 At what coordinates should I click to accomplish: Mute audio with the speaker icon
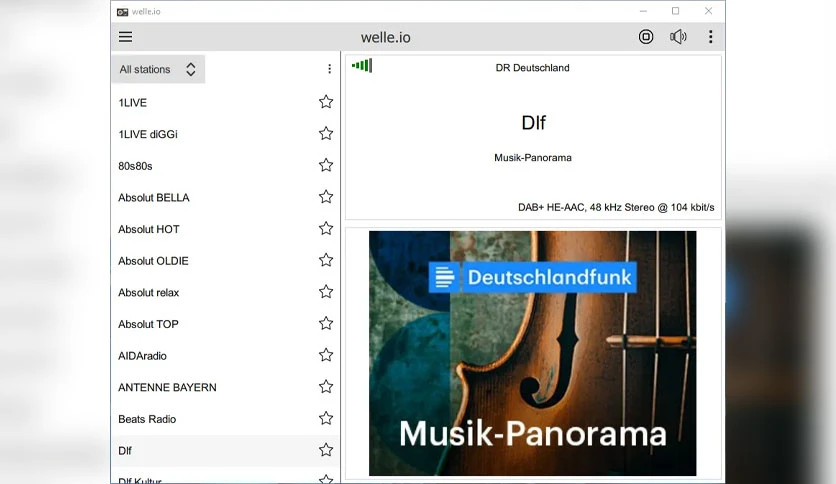pos(678,37)
